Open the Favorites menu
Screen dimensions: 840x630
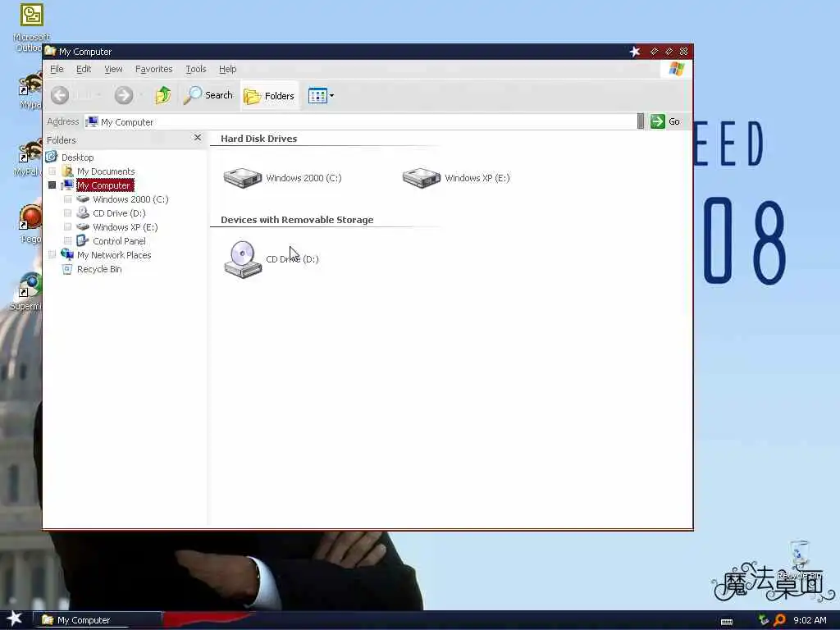point(153,69)
